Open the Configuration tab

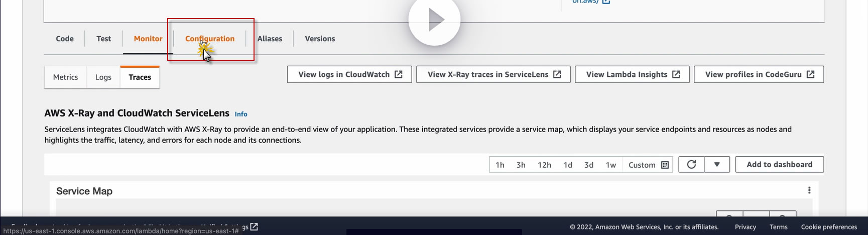210,39
